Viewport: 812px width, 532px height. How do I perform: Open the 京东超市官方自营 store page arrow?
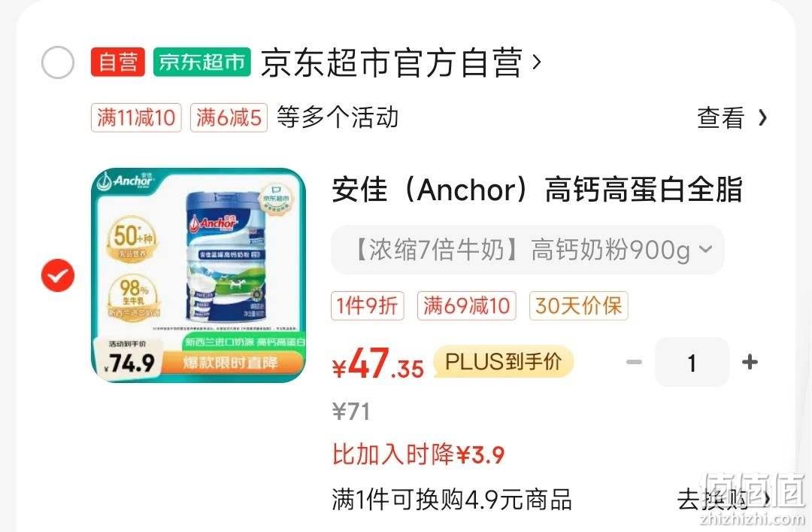(537, 62)
